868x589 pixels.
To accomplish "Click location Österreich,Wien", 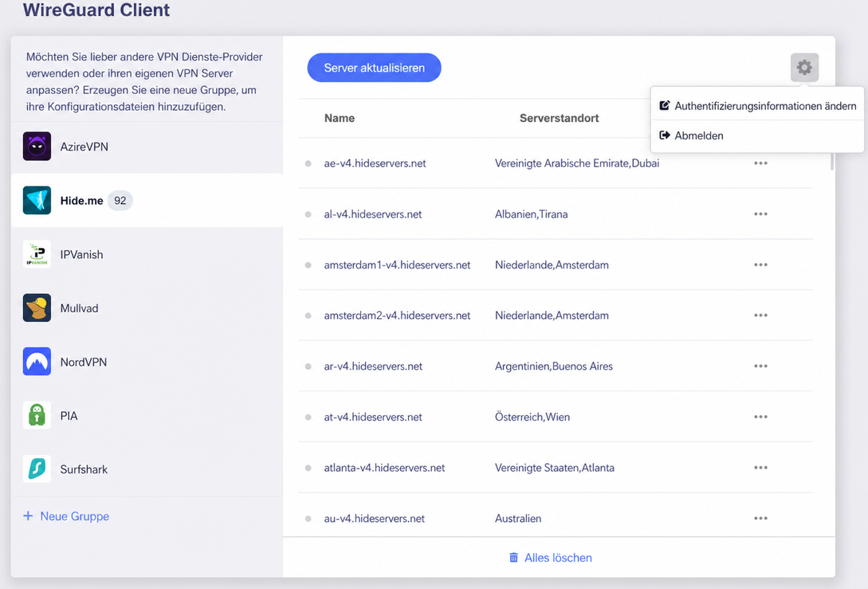I will (532, 417).
